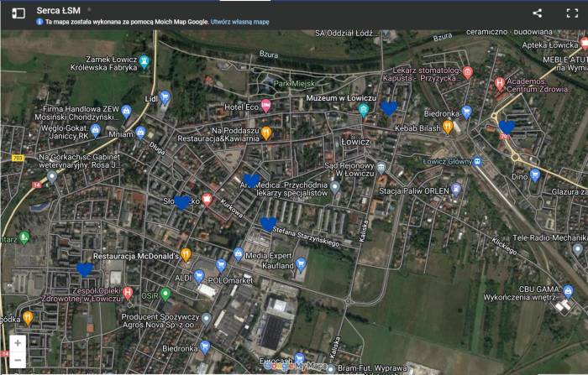Select the Firma Handlowa ZEW shopping marker

pyautogui.click(x=126, y=112)
